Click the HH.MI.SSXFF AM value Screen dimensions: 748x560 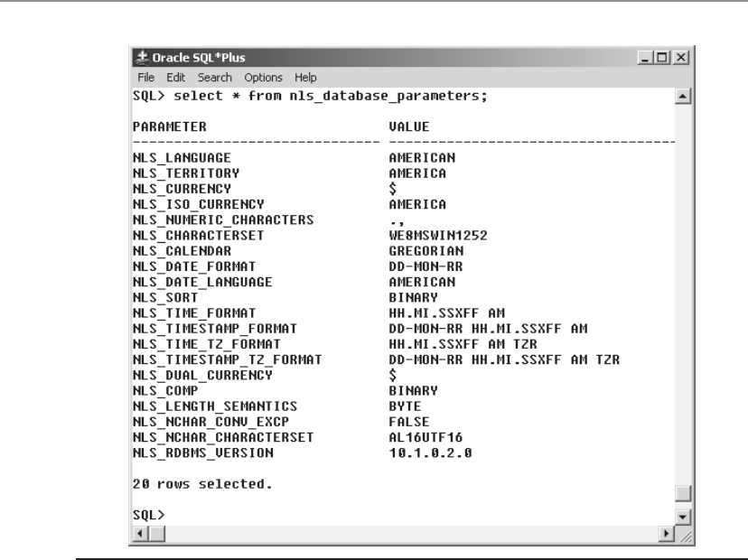[x=446, y=313]
